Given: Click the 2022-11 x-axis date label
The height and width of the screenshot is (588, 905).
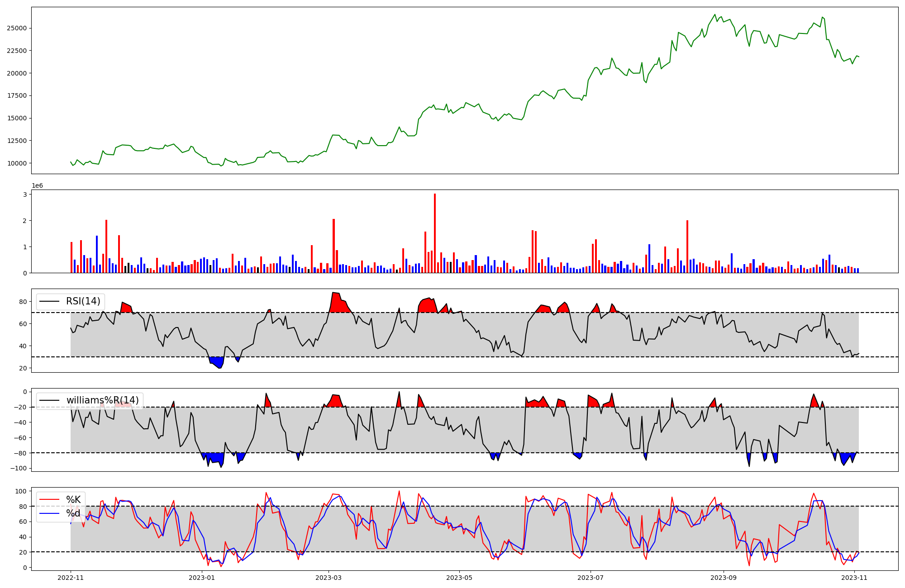Looking at the screenshot, I should 71,578.
